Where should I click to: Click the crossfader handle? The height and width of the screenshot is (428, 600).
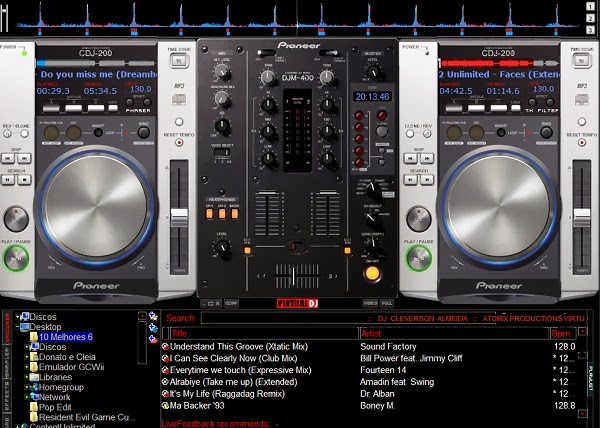(x=293, y=276)
